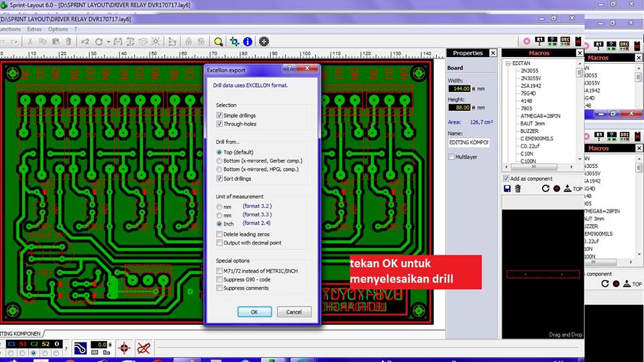Toggle the Sort drillings checkbox

click(219, 179)
